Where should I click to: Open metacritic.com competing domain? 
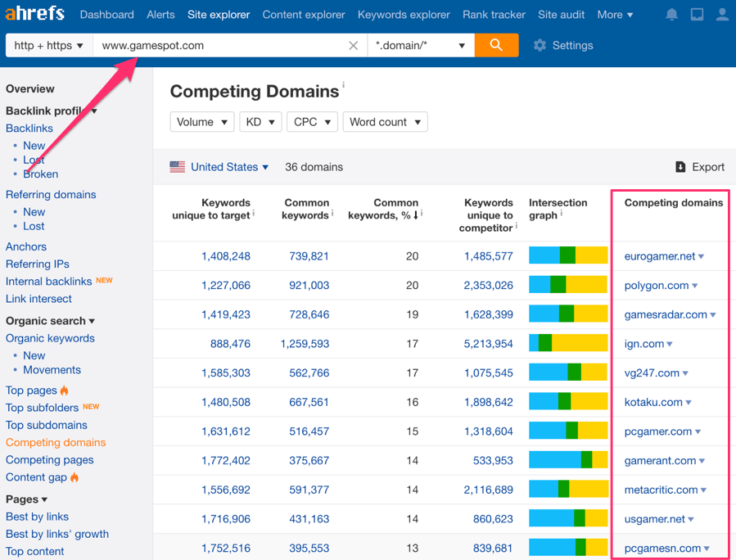coord(661,490)
